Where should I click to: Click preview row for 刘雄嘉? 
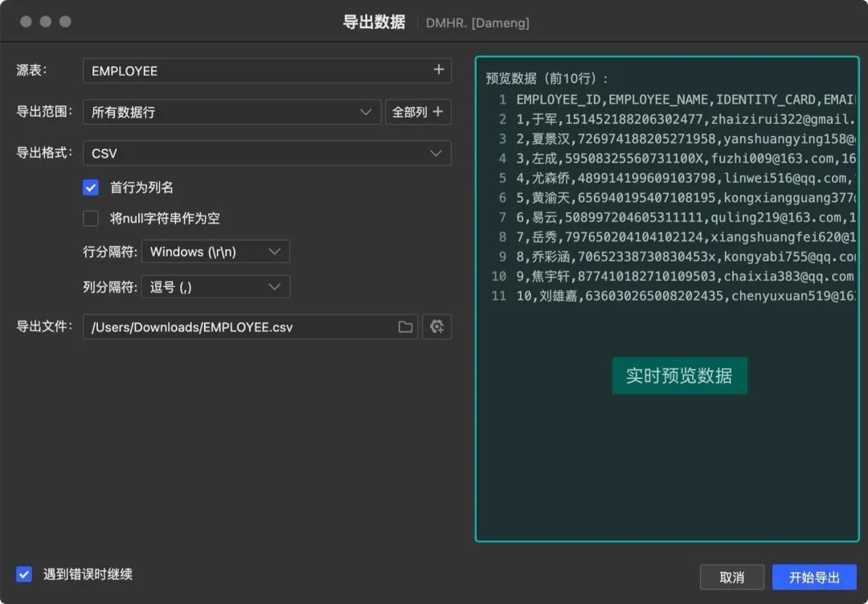[686, 296]
